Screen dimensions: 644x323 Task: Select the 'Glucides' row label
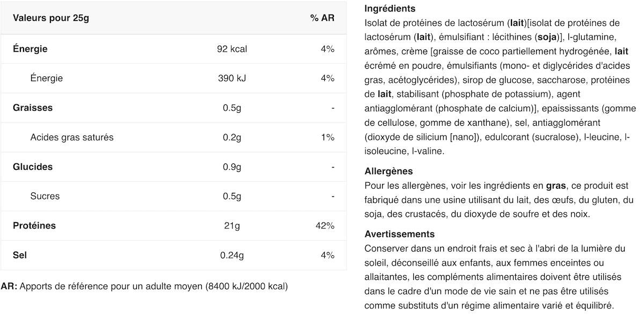[33, 167]
